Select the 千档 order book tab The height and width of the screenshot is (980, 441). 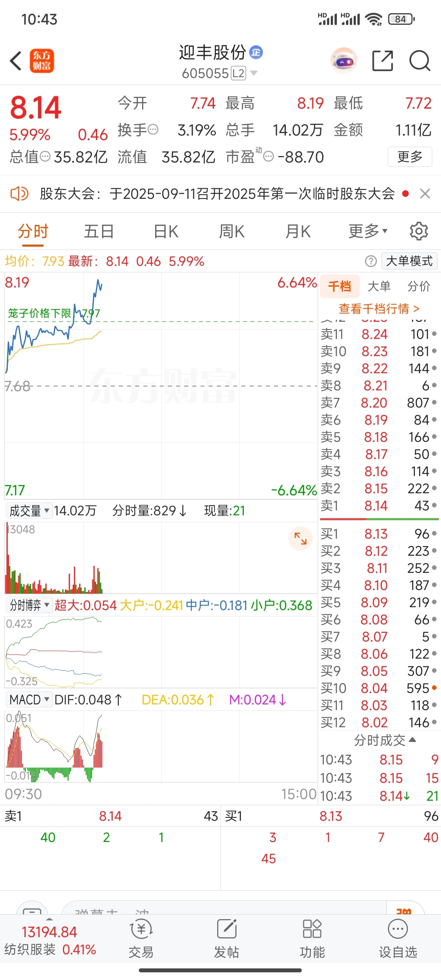pyautogui.click(x=339, y=286)
